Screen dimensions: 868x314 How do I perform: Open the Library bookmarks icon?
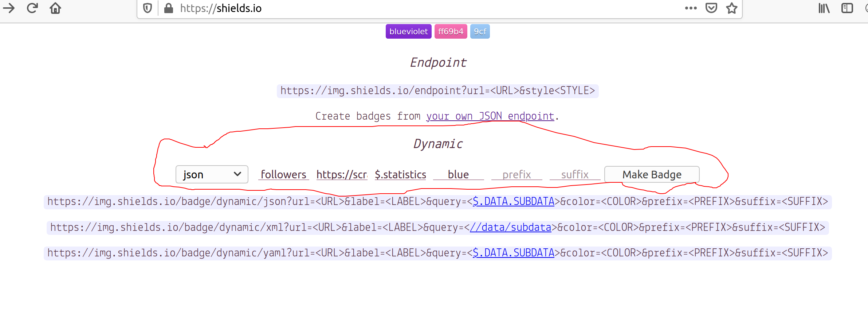[824, 8]
